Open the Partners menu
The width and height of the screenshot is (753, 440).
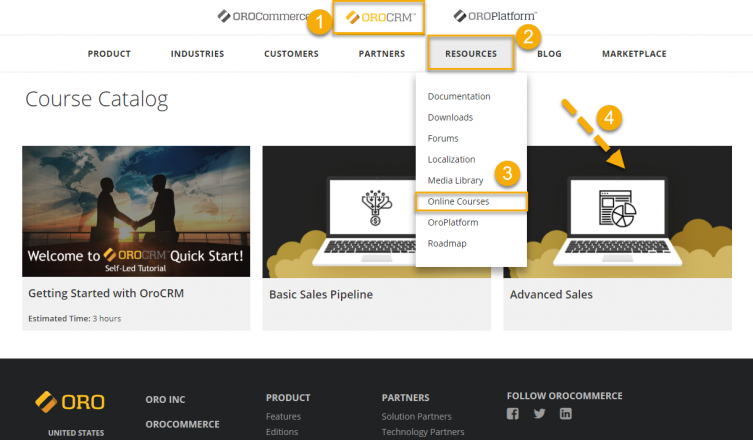(x=382, y=54)
